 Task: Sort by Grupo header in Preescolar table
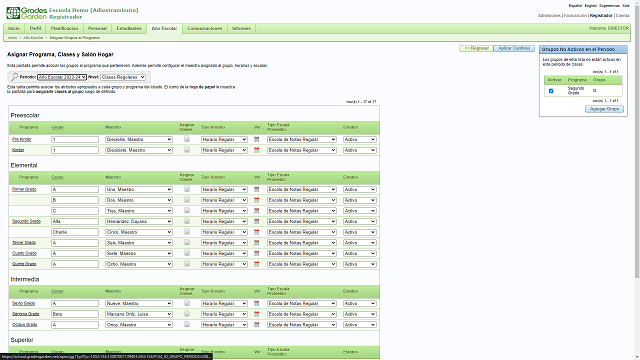pos(57,127)
